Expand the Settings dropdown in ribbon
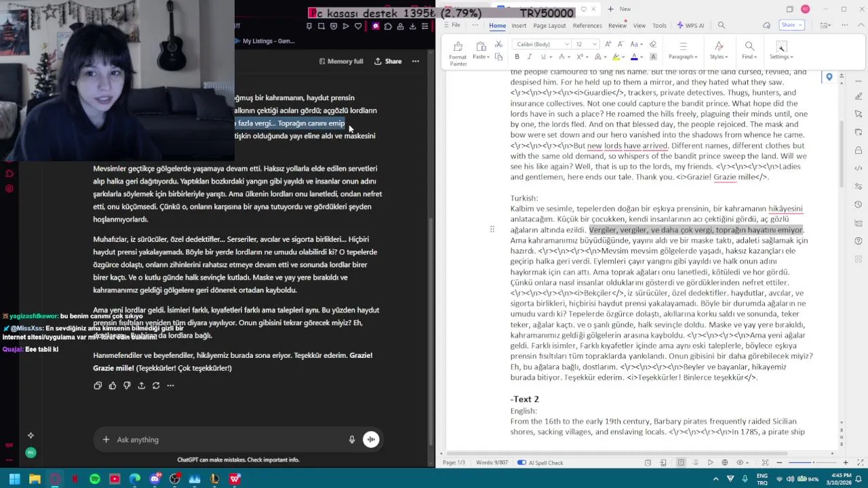Image resolution: width=868 pixels, height=488 pixels. (781, 57)
